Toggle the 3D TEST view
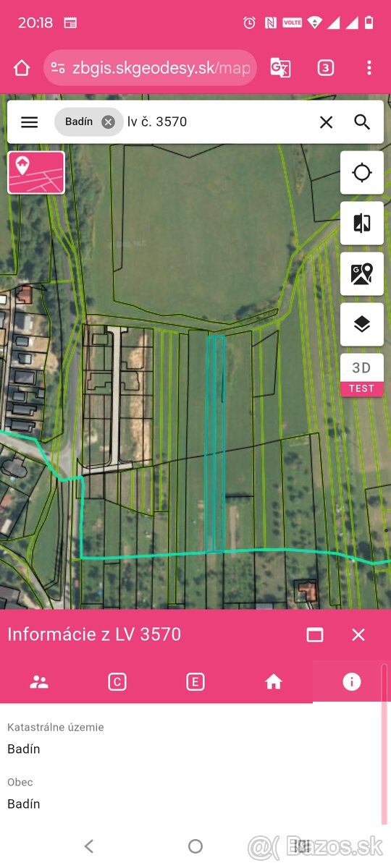Screen dimensions: 391x868 [362, 375]
